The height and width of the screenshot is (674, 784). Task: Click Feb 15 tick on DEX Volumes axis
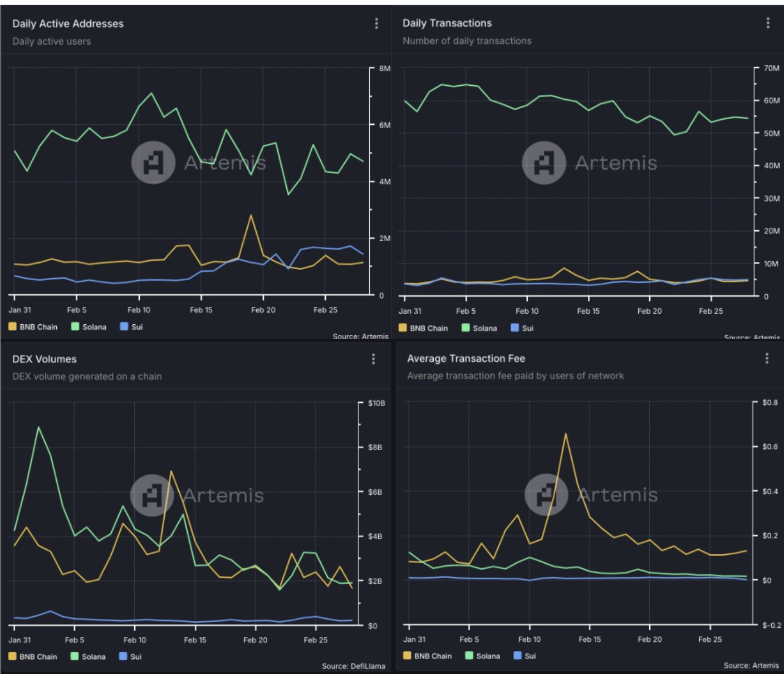pos(195,640)
